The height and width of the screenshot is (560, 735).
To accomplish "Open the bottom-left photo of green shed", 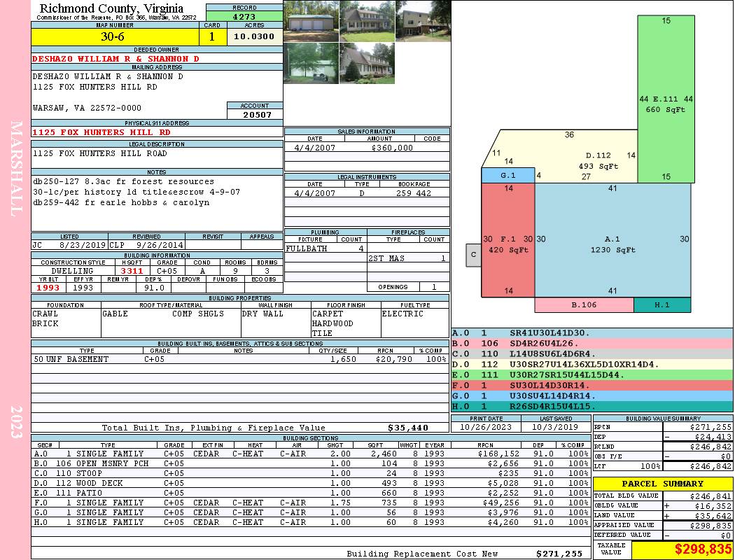I will pos(311,63).
